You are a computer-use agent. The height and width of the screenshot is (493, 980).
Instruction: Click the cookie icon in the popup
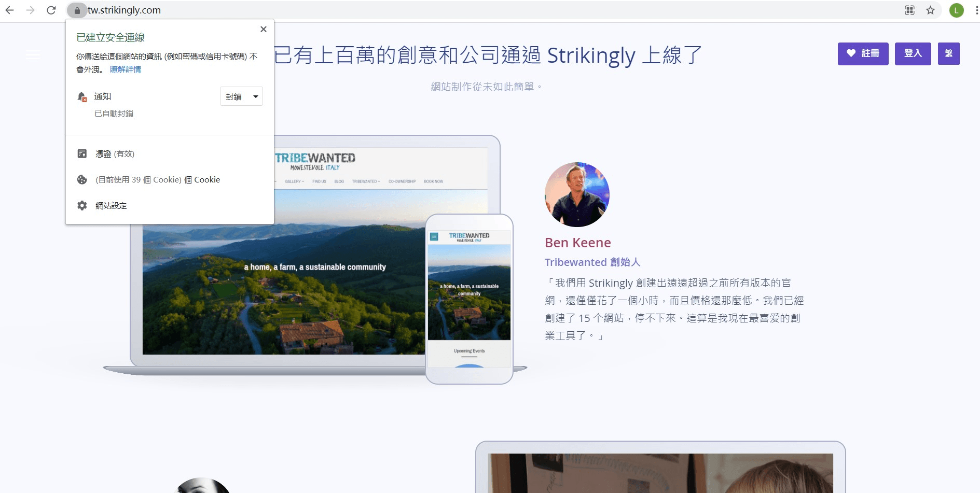point(82,180)
